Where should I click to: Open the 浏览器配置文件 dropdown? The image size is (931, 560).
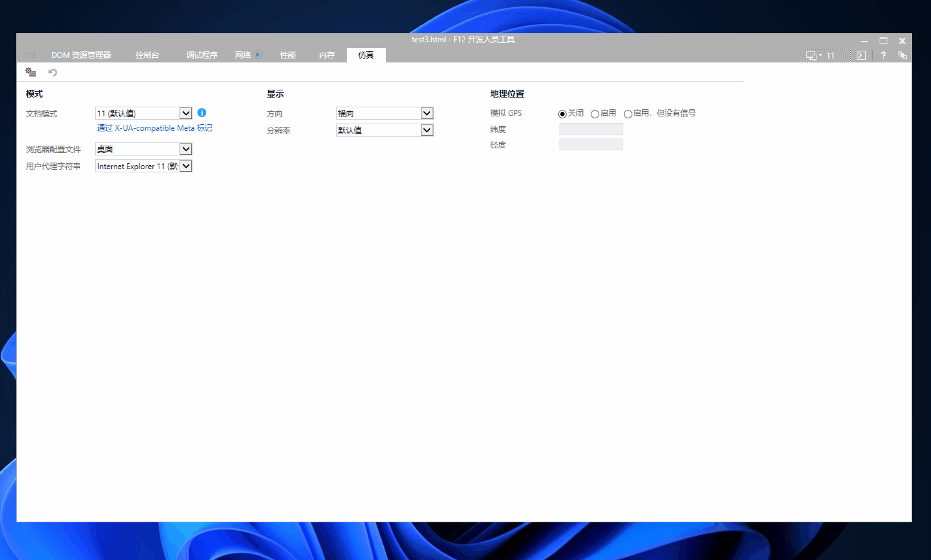pos(185,149)
